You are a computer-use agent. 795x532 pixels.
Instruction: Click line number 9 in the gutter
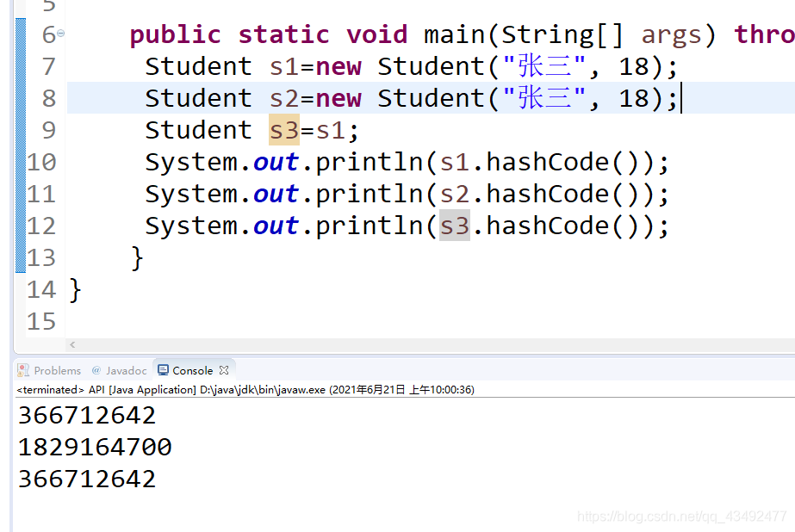point(49,130)
